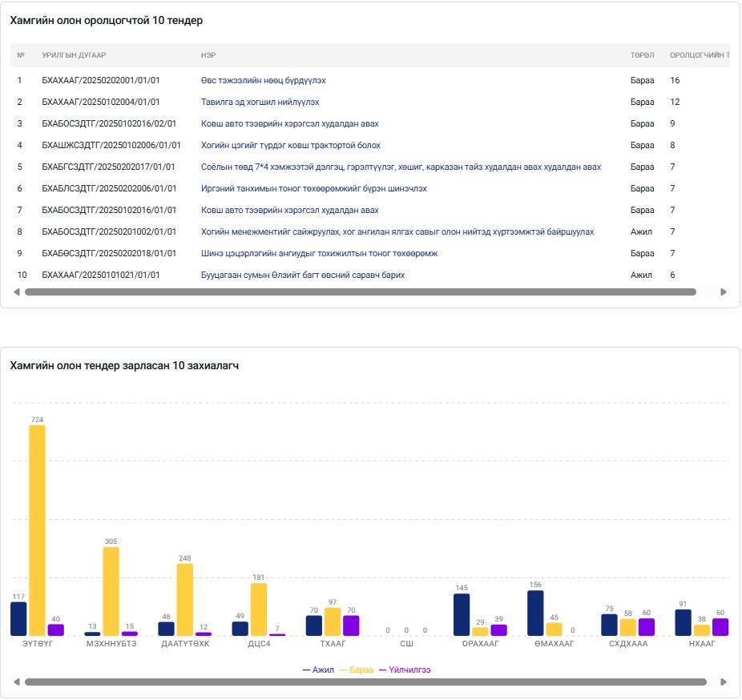Toggle the Ажил series in chart legend
Viewport: 742px width, 700px height.
(318, 670)
